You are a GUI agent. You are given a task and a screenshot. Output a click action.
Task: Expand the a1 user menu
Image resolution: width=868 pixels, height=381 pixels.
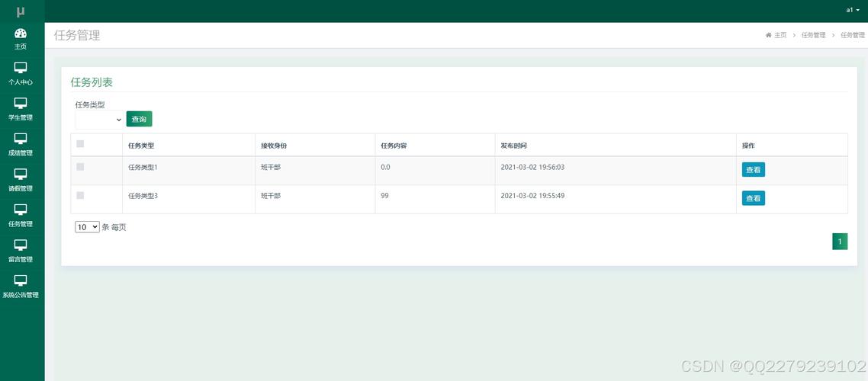click(852, 10)
